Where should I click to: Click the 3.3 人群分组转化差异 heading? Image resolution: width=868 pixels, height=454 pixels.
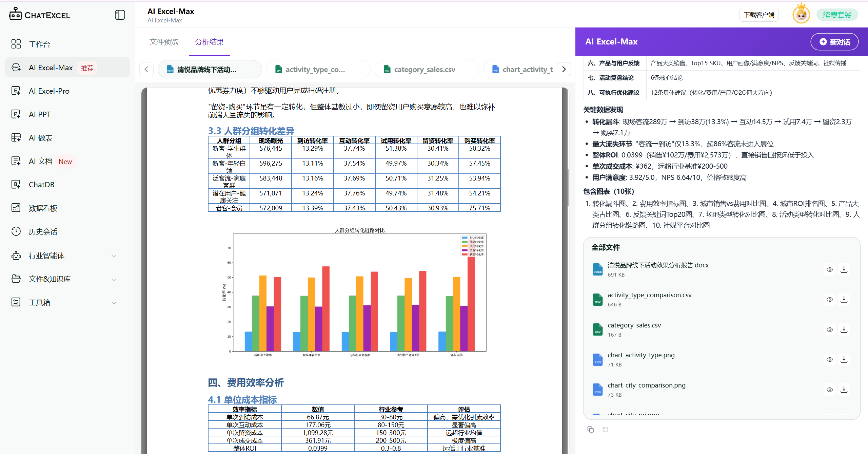251,131
